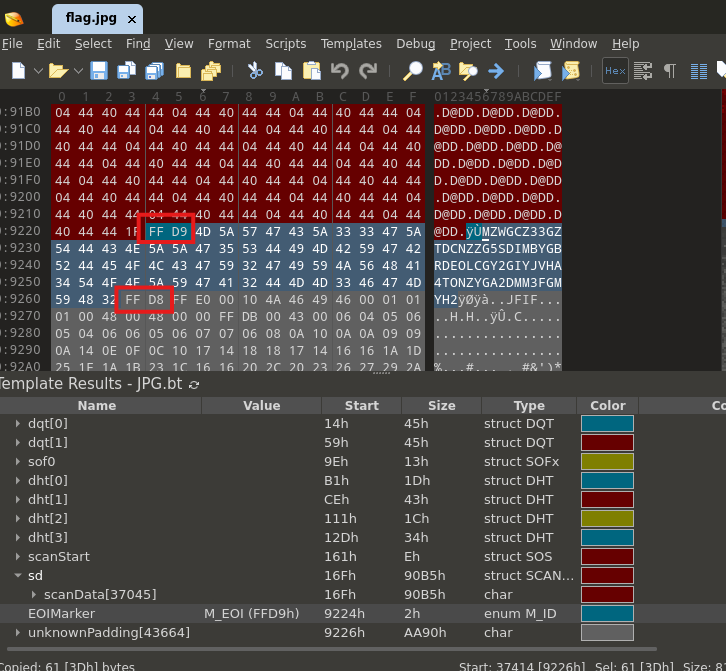Open the Window menu

pos(573,44)
